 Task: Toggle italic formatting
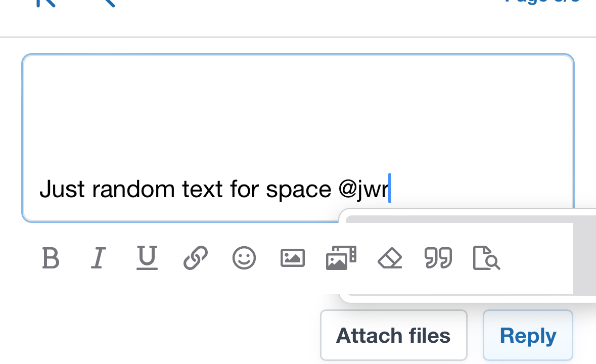[x=99, y=258]
